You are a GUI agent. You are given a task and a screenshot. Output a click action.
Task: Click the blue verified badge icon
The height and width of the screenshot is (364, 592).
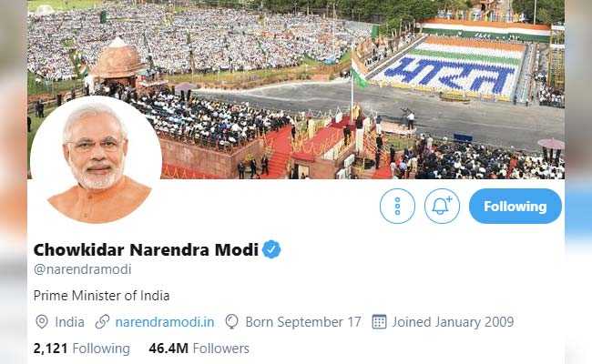tap(271, 249)
